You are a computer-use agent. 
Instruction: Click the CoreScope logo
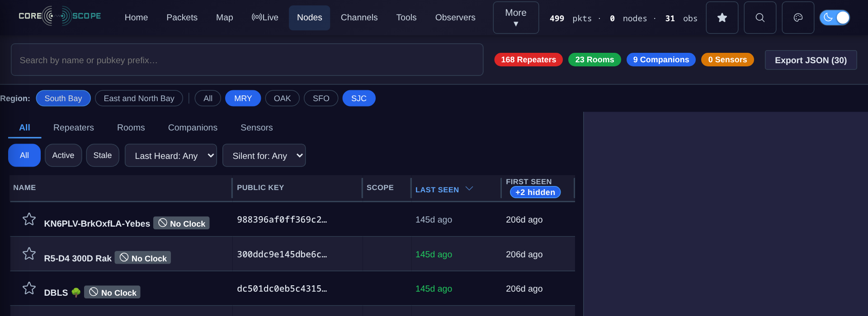tap(60, 16)
